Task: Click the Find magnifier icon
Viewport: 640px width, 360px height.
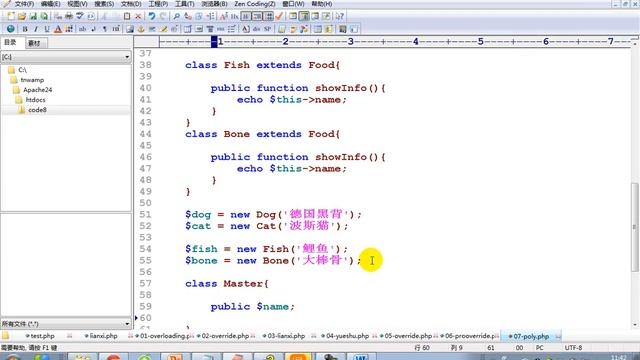Action: click(x=176, y=16)
